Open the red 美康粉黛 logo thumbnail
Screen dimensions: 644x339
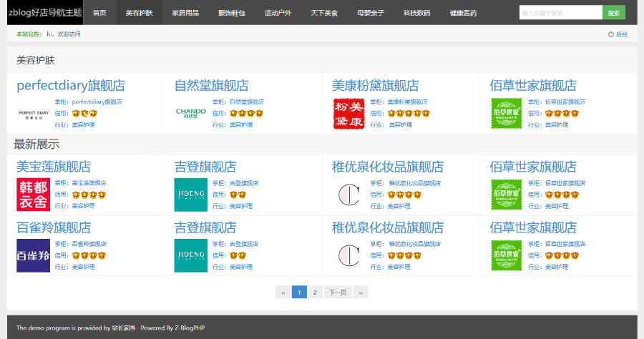point(349,114)
